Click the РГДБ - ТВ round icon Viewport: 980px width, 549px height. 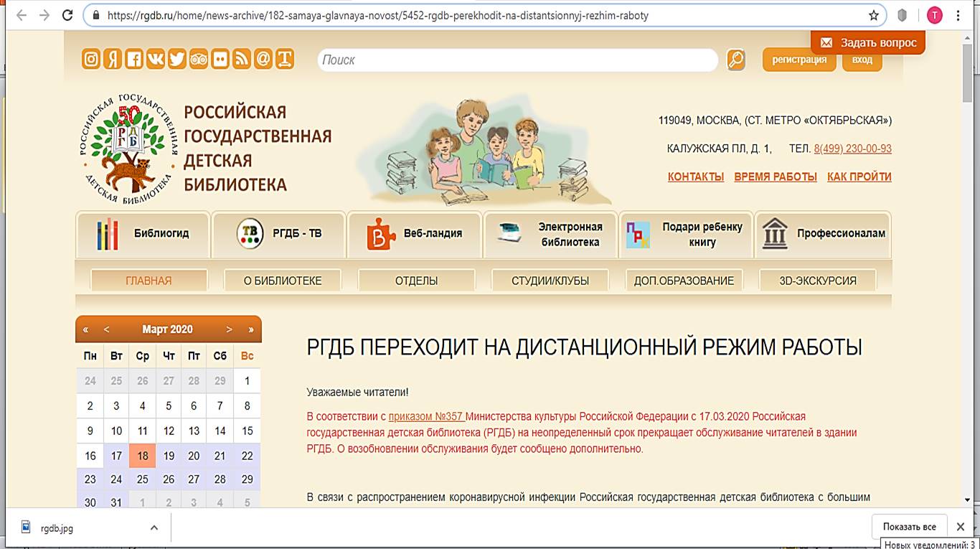[250, 234]
